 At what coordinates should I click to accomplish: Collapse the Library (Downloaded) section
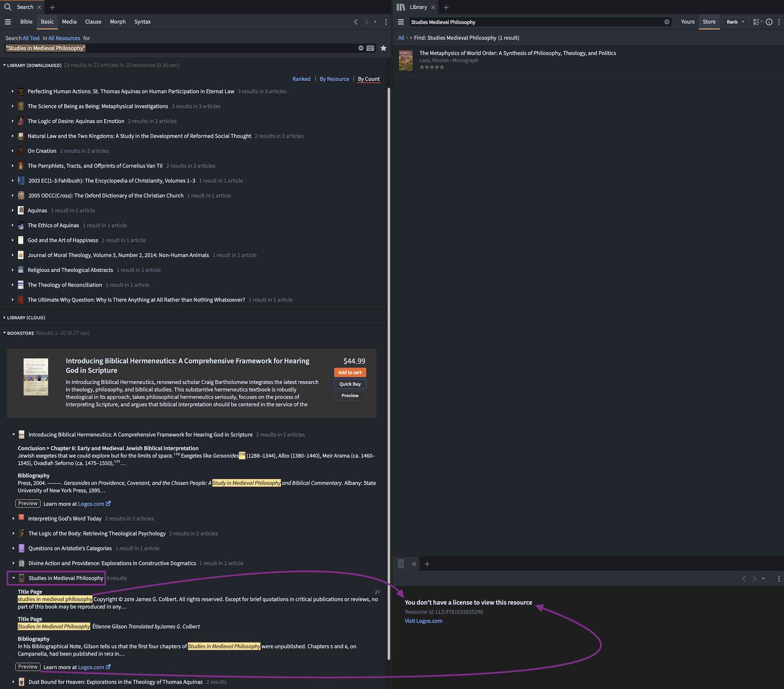click(x=5, y=65)
